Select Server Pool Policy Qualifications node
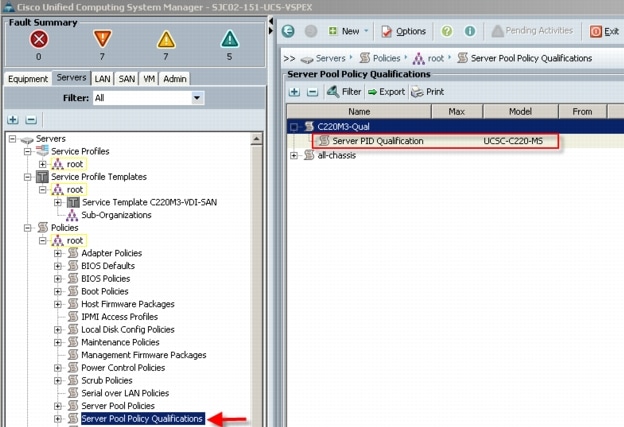Viewport: 624px width, 427px height. (143, 419)
